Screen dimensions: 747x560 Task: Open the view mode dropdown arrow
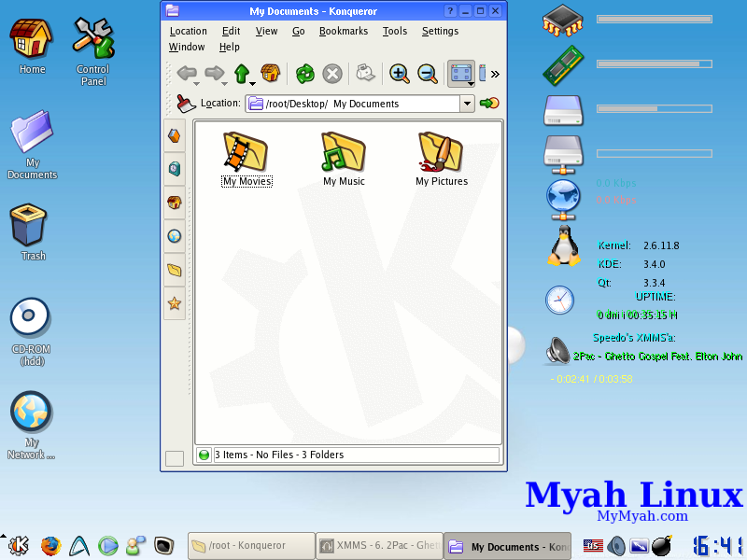coord(471,84)
